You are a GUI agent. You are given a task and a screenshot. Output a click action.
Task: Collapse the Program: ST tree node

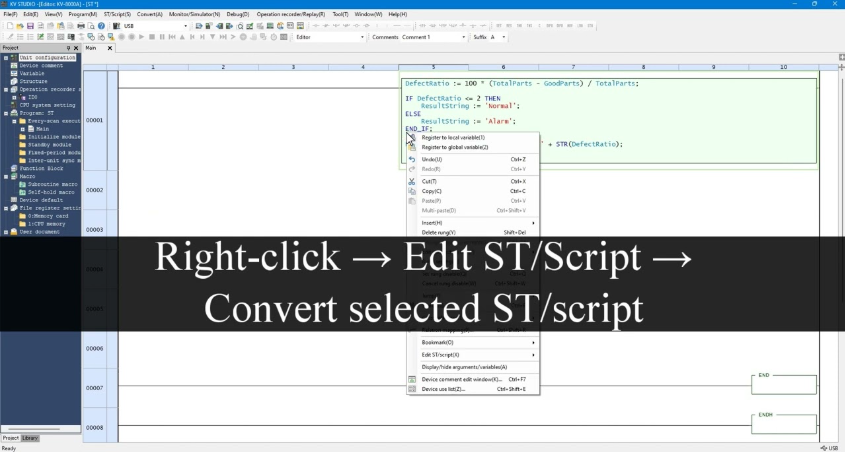tap(5, 113)
